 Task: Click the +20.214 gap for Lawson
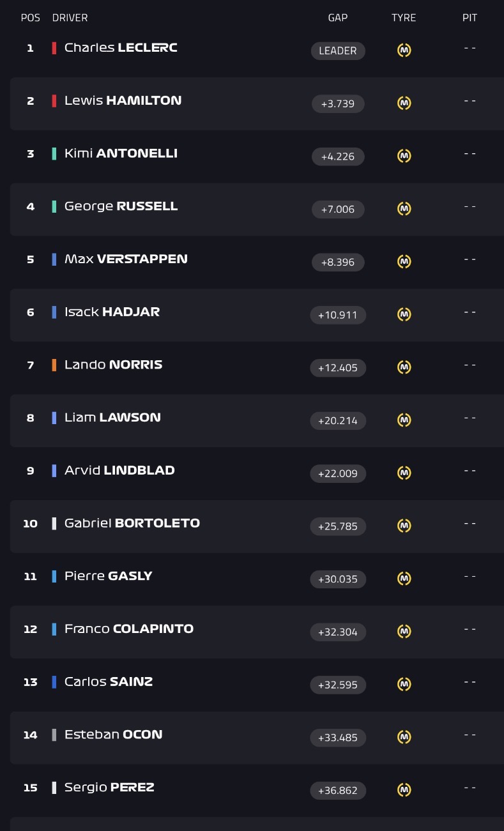[x=338, y=420]
